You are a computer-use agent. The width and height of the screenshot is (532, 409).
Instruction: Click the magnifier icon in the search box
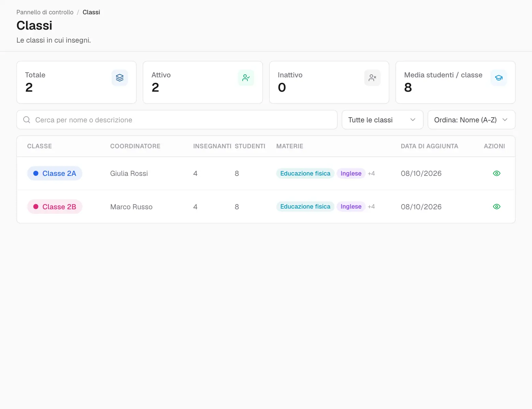click(27, 120)
